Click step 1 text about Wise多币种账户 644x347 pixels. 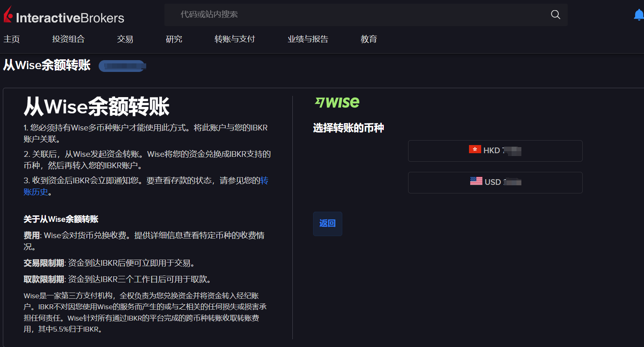pos(146,133)
